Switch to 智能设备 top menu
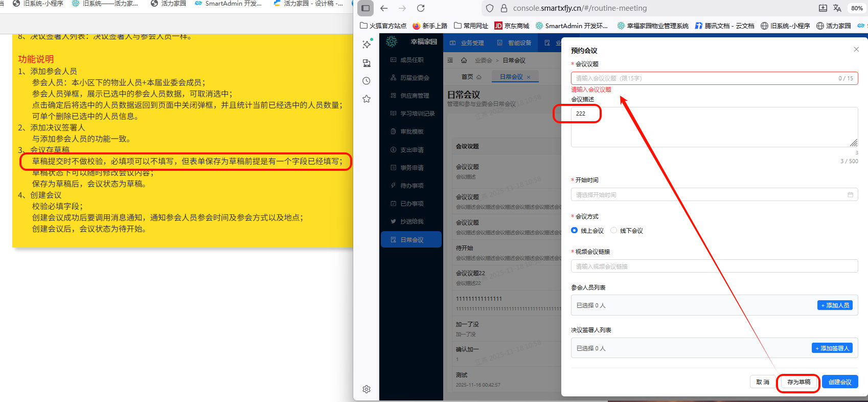This screenshot has width=868, height=402. coord(514,43)
